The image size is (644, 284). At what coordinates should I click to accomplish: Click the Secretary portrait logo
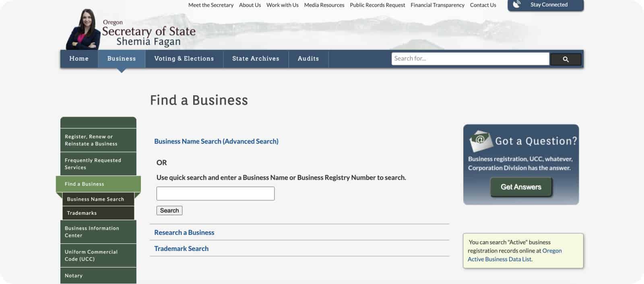pyautogui.click(x=83, y=29)
